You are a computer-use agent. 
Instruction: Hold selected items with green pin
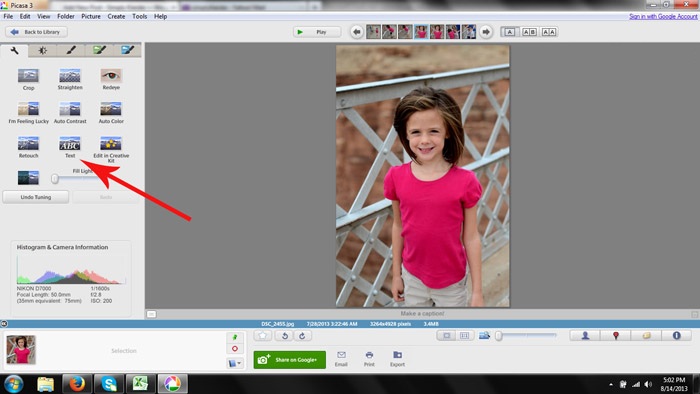point(235,337)
